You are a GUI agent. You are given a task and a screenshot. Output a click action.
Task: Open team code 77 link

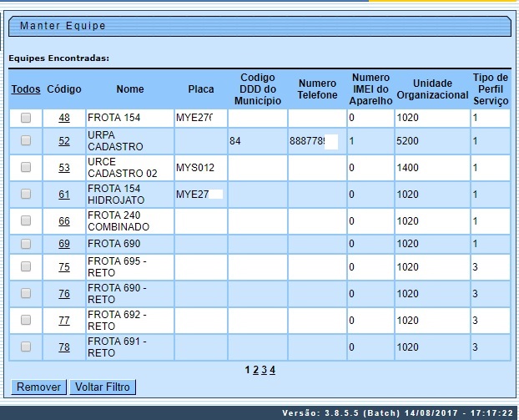tap(64, 321)
